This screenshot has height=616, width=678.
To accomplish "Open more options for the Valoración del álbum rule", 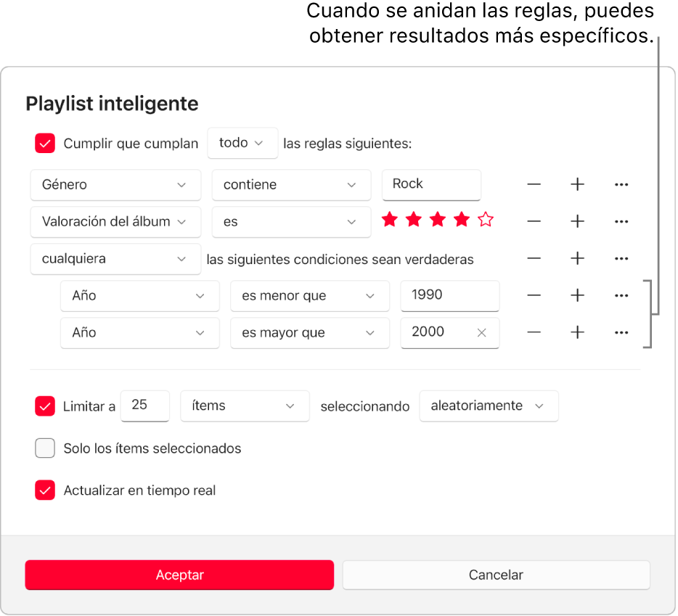I will coord(621,221).
